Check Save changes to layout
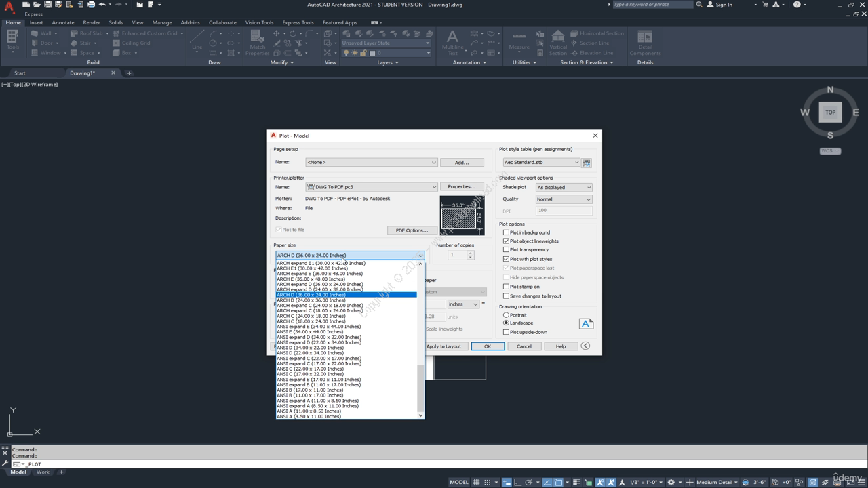This screenshot has height=488, width=868. [506, 296]
